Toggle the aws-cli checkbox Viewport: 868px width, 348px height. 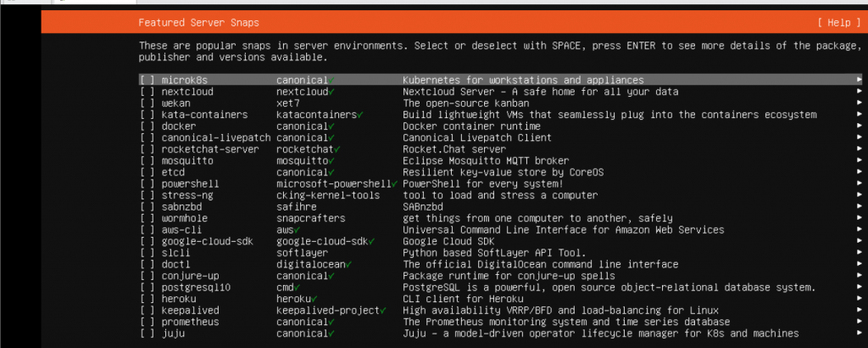pyautogui.click(x=147, y=229)
